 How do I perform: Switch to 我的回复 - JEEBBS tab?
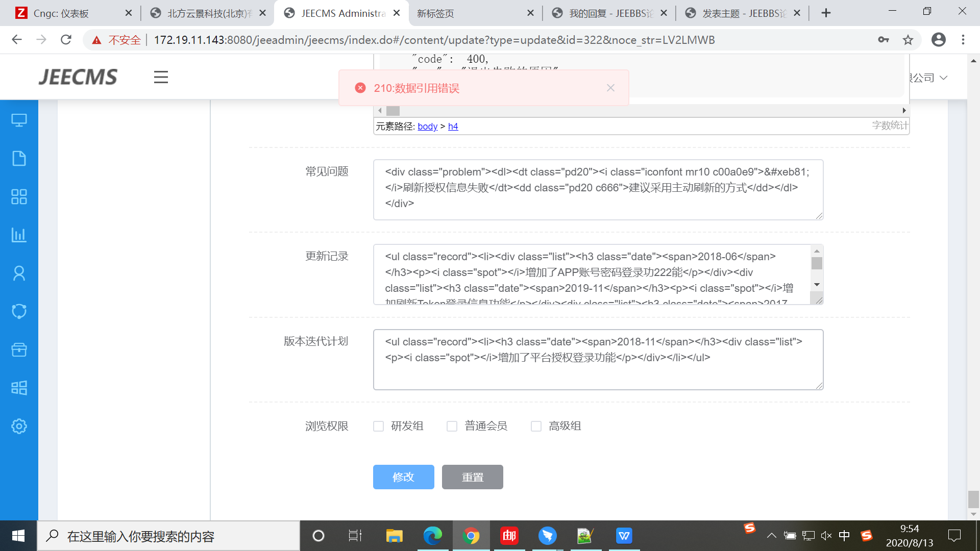tap(610, 13)
